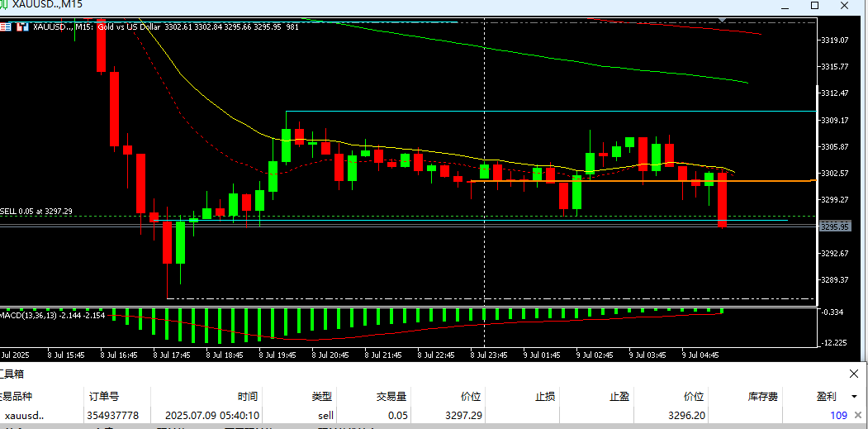Click the -0.334 MACD scale label
The image size is (868, 429).
click(x=832, y=312)
